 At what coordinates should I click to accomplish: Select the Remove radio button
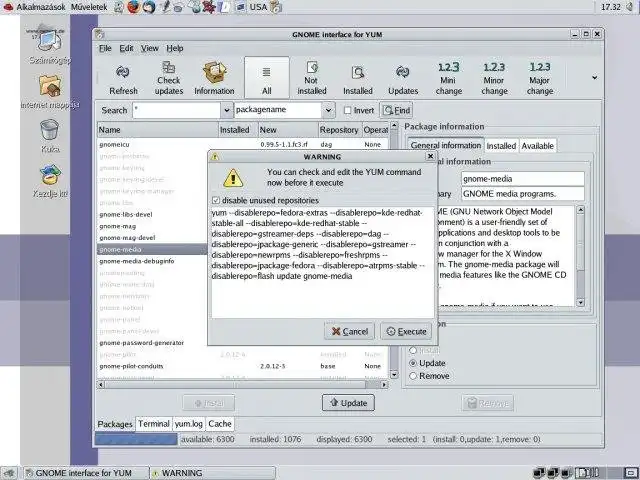(x=413, y=376)
